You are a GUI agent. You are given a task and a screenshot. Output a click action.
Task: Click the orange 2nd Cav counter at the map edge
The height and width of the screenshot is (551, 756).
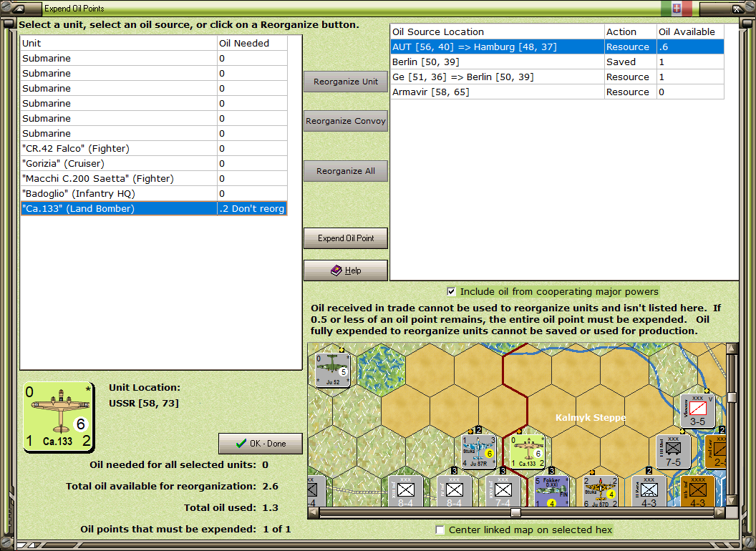click(715, 452)
